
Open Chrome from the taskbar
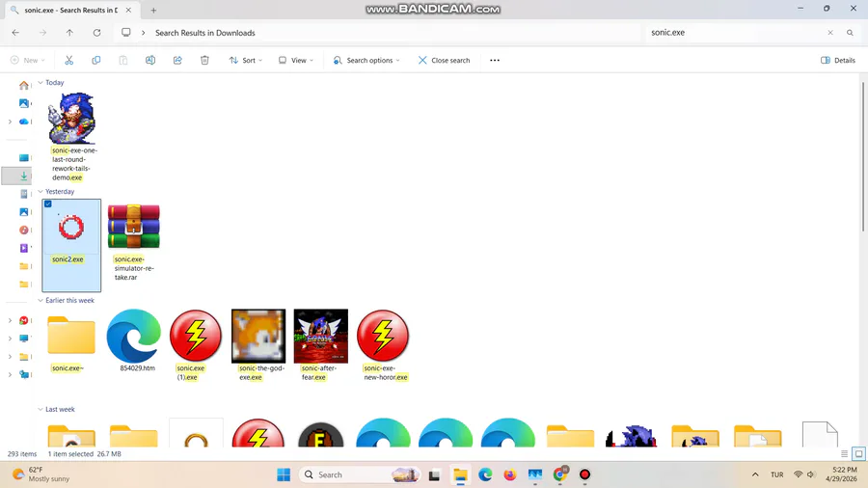point(560,474)
